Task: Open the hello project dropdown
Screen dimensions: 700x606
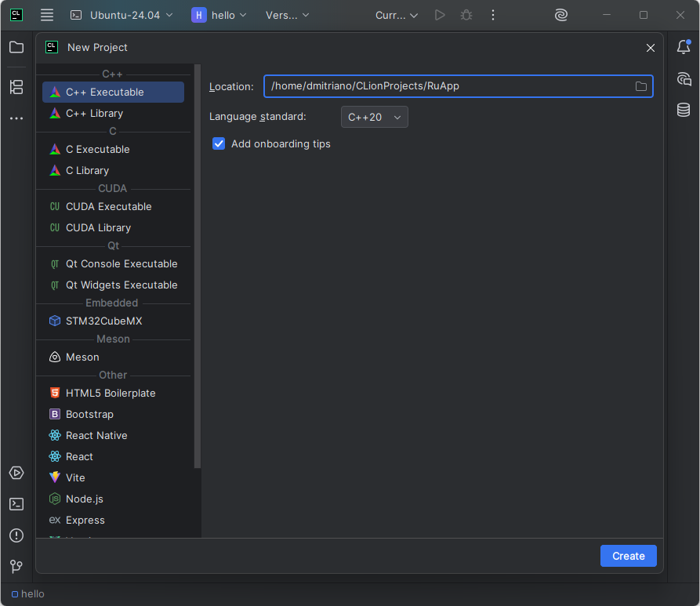Action: pos(219,15)
